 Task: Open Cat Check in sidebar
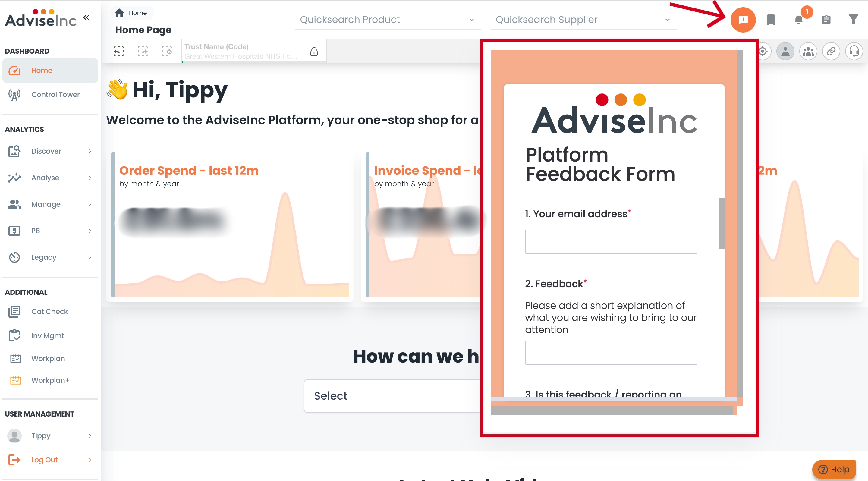pos(49,312)
